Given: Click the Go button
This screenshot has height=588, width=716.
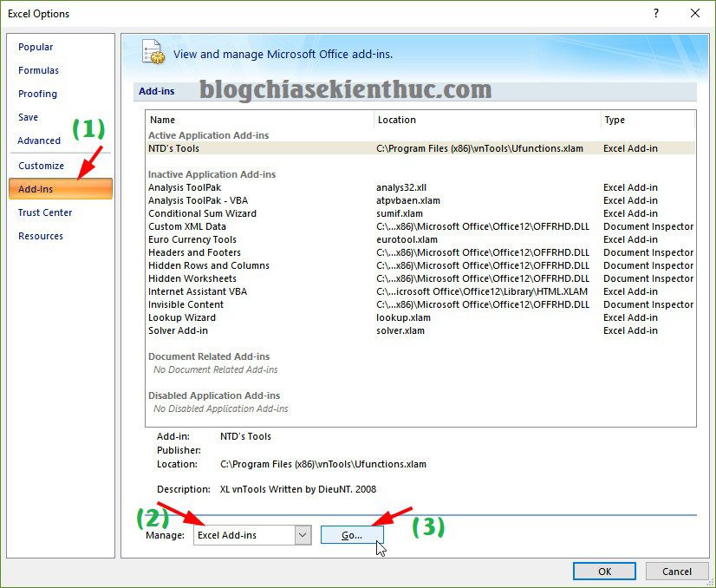Looking at the screenshot, I should pos(352,535).
